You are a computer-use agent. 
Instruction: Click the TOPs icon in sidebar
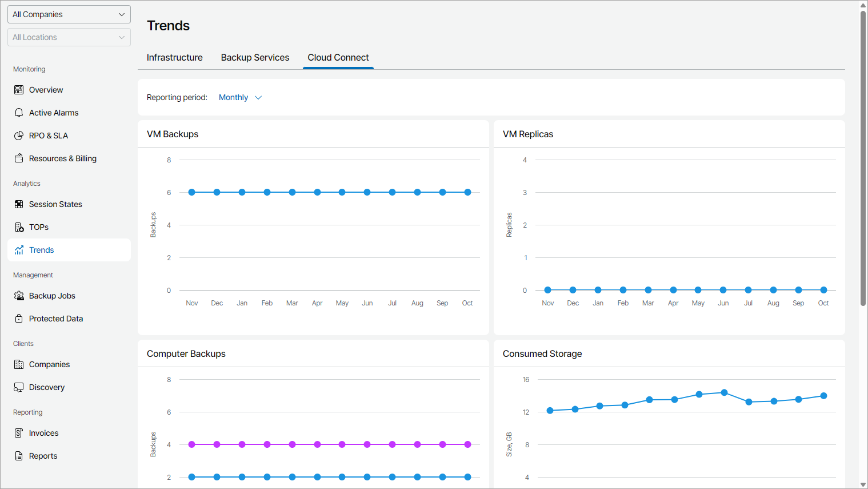[x=19, y=227]
